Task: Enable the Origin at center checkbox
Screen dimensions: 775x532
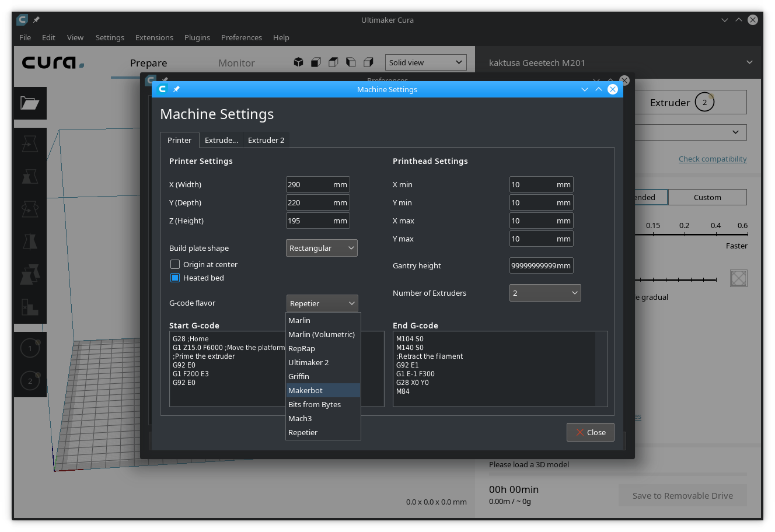Action: tap(175, 264)
